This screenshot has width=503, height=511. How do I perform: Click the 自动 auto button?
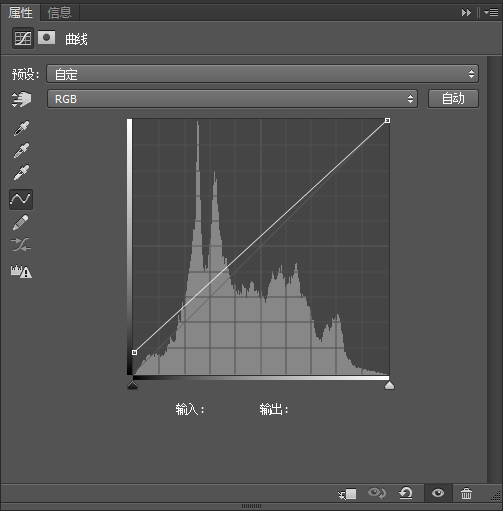tap(453, 99)
